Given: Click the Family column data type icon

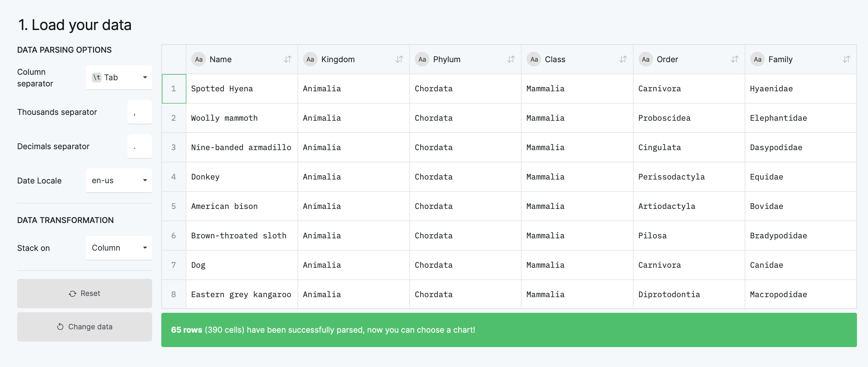Looking at the screenshot, I should (x=757, y=59).
